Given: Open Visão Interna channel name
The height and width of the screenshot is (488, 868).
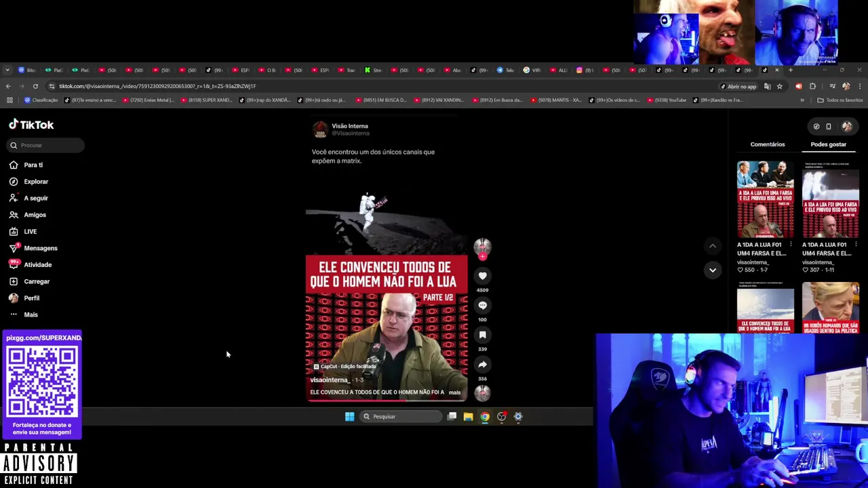Looking at the screenshot, I should click(x=350, y=126).
